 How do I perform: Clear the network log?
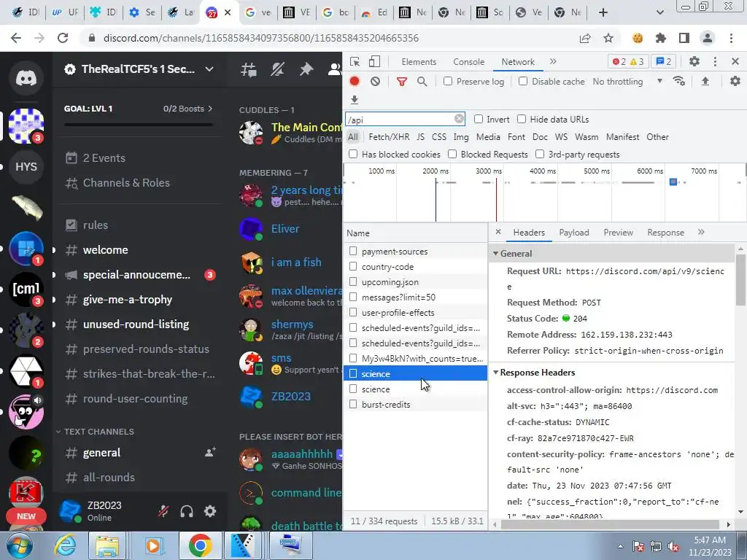tap(376, 82)
